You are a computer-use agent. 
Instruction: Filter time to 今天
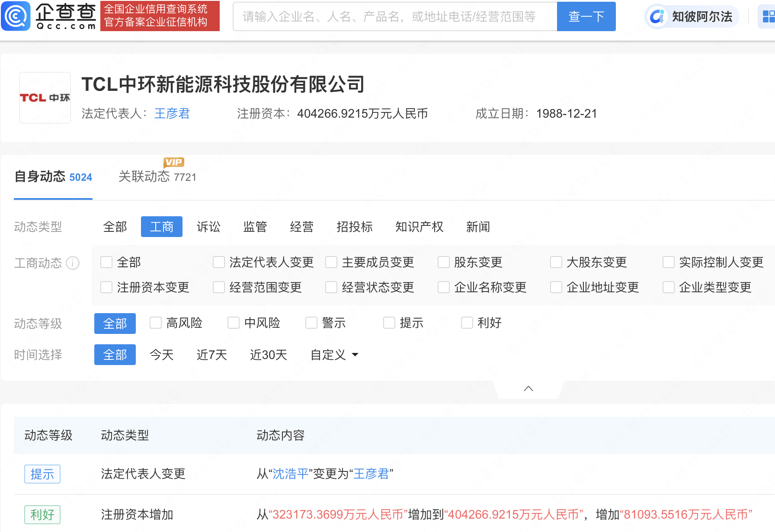pos(162,355)
